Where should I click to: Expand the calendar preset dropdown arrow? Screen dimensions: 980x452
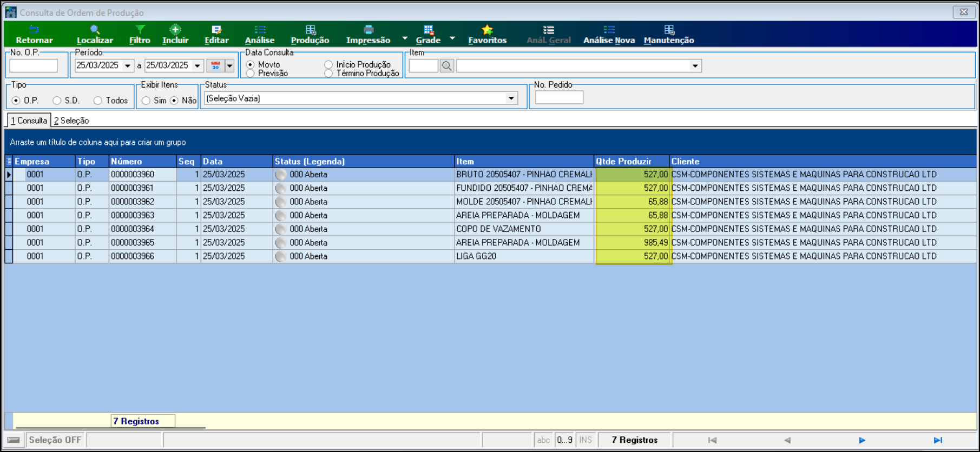230,65
